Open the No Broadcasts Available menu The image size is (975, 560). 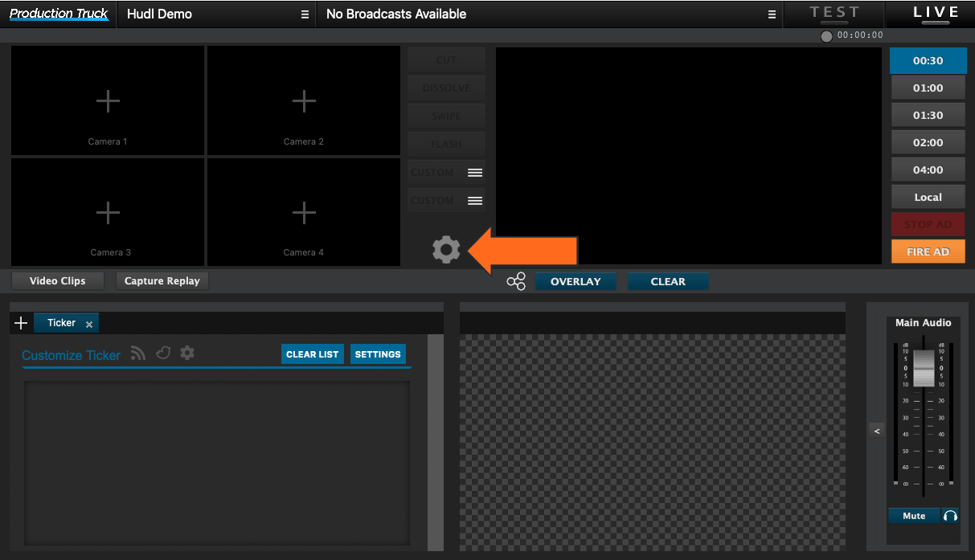[772, 14]
